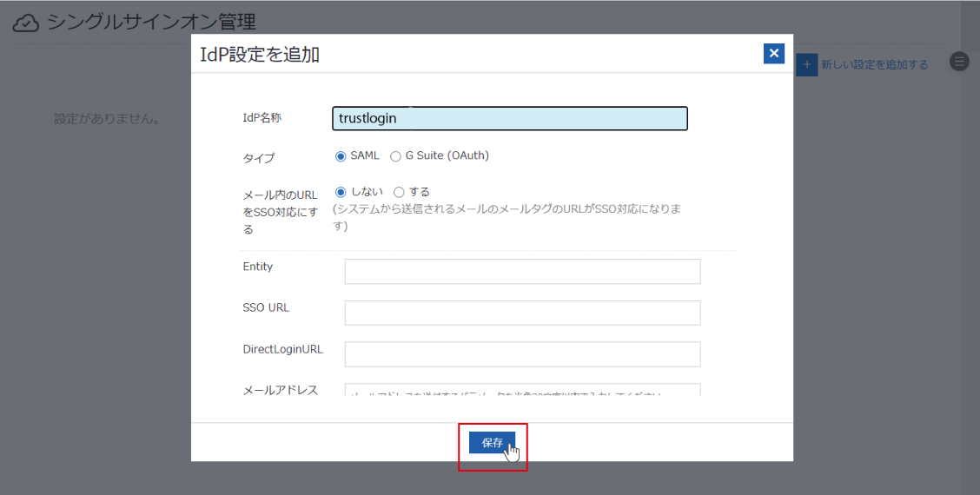Click into the DirectLoginURL input field
The image size is (980, 495).
click(x=522, y=353)
